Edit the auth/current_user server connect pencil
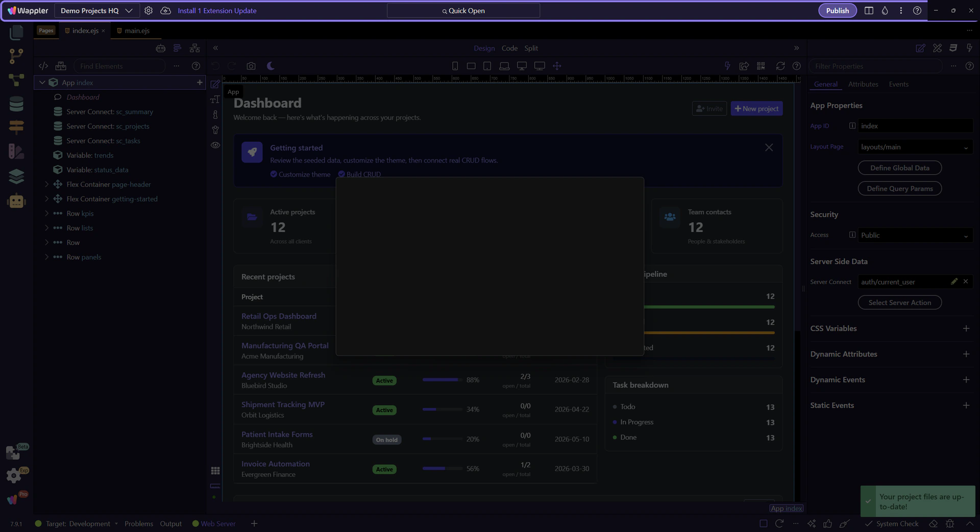The width and height of the screenshot is (980, 532). pos(953,282)
